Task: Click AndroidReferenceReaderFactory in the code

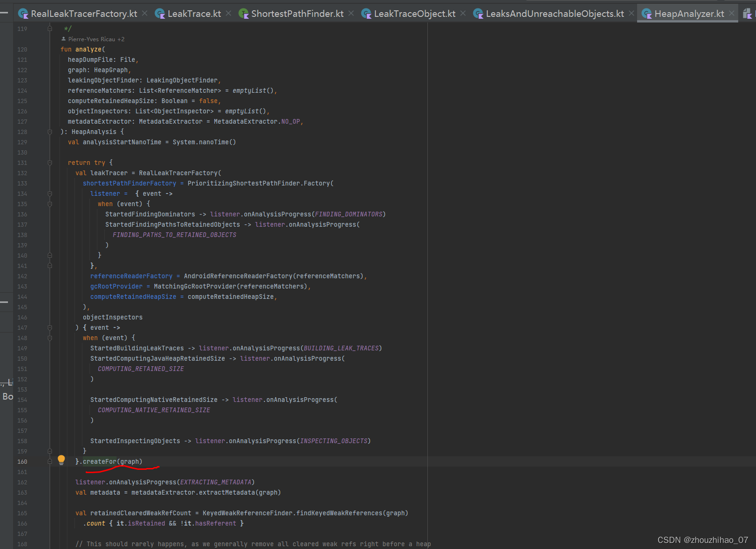Action: 238,276
